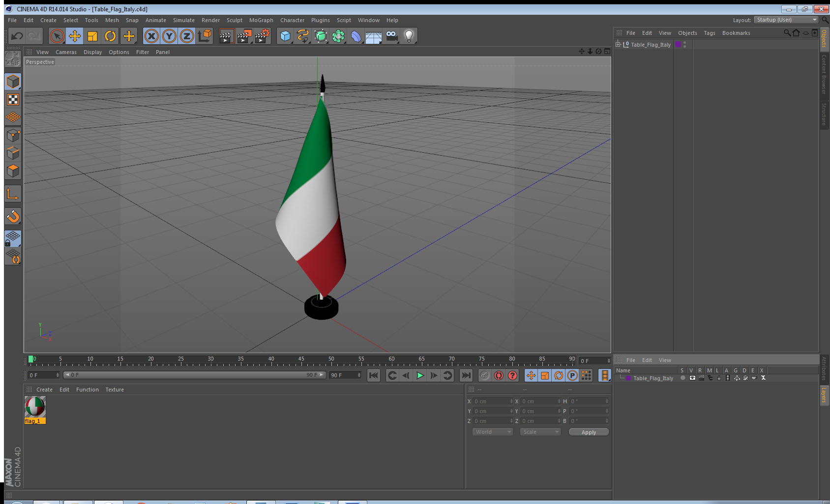
Task: Switch to Points mode
Action: click(x=13, y=135)
